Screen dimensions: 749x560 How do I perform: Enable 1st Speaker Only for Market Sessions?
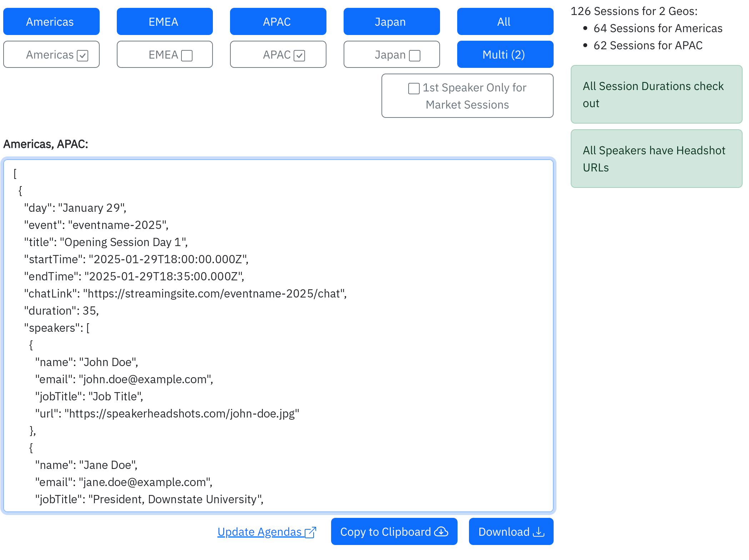coord(414,88)
